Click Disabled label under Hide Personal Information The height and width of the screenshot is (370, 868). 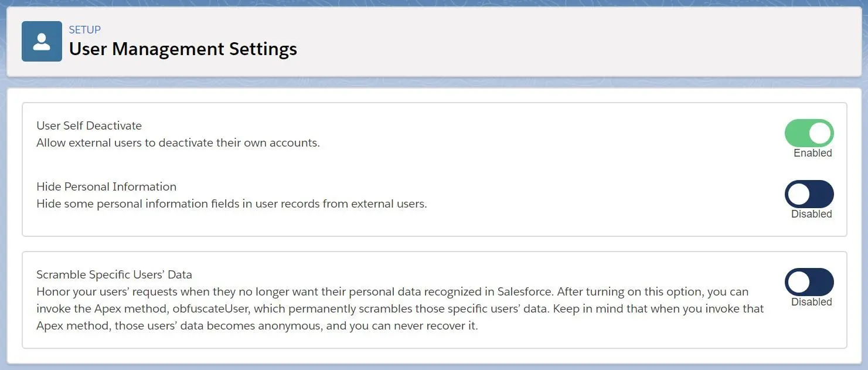coord(811,214)
